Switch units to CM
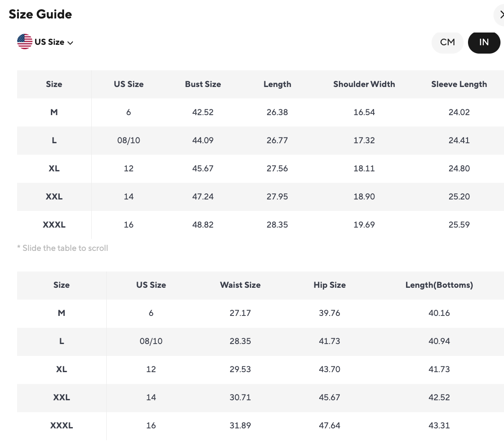 pyautogui.click(x=447, y=42)
